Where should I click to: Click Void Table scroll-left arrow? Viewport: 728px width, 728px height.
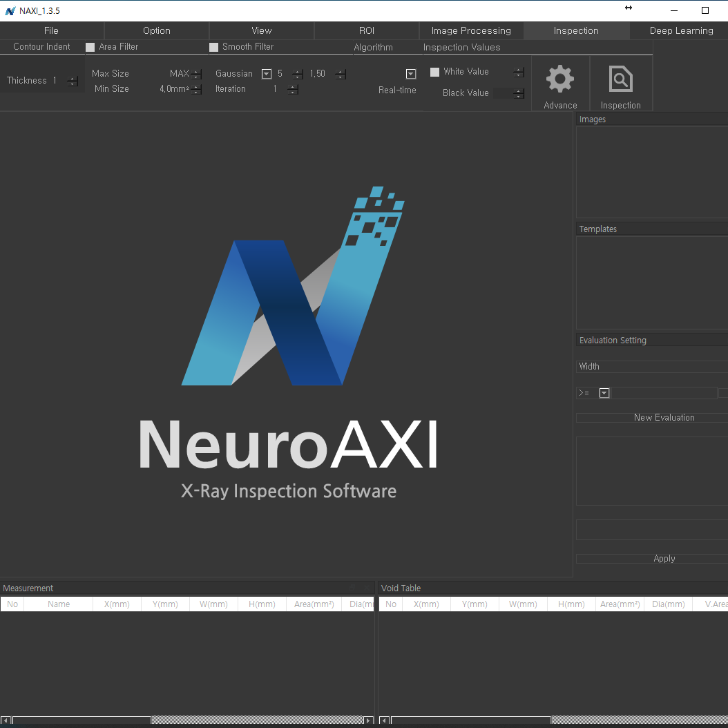(x=385, y=720)
